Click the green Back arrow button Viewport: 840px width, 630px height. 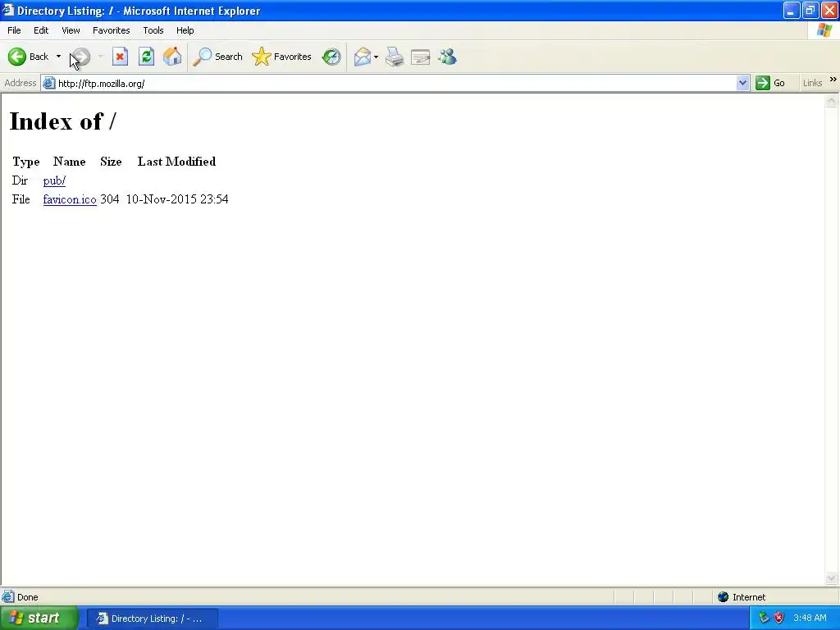[17, 57]
